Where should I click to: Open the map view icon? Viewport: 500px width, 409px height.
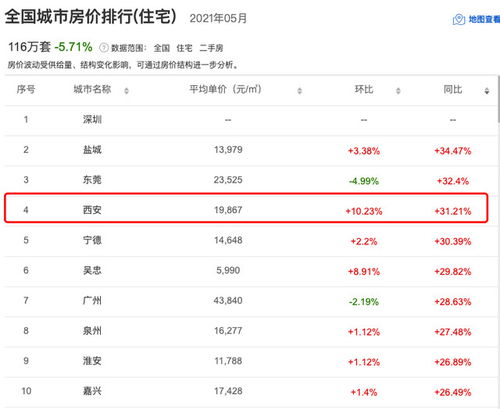coord(459,19)
